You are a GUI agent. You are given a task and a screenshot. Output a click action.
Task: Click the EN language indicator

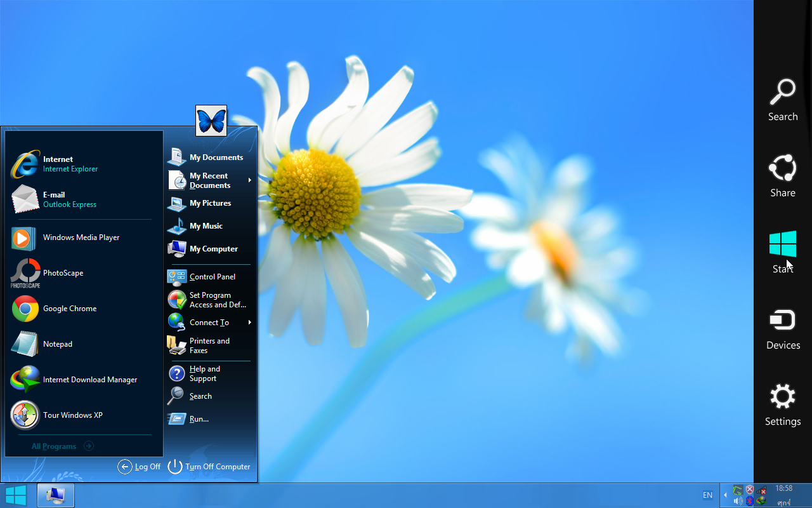[707, 495]
